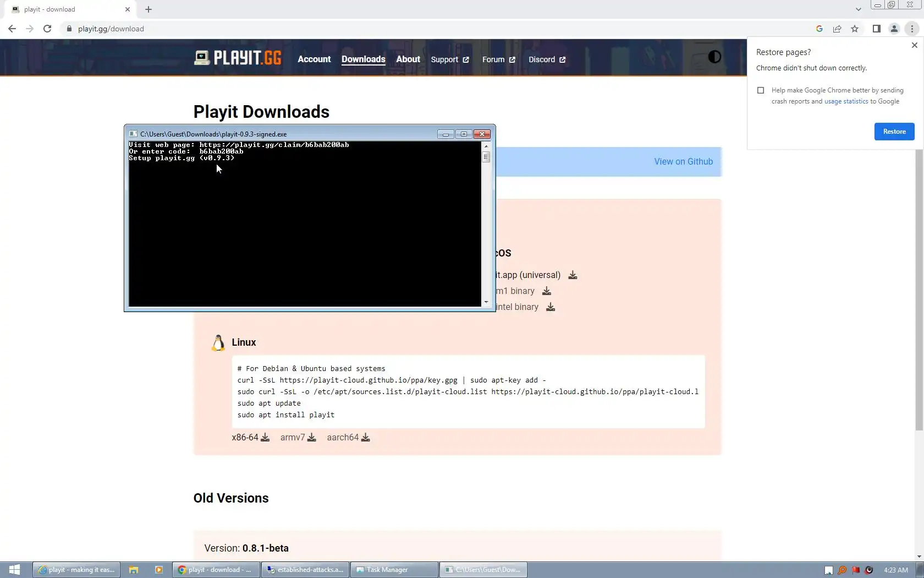Click the Restore button
Viewport: 924px width, 578px height.
pyautogui.click(x=894, y=132)
